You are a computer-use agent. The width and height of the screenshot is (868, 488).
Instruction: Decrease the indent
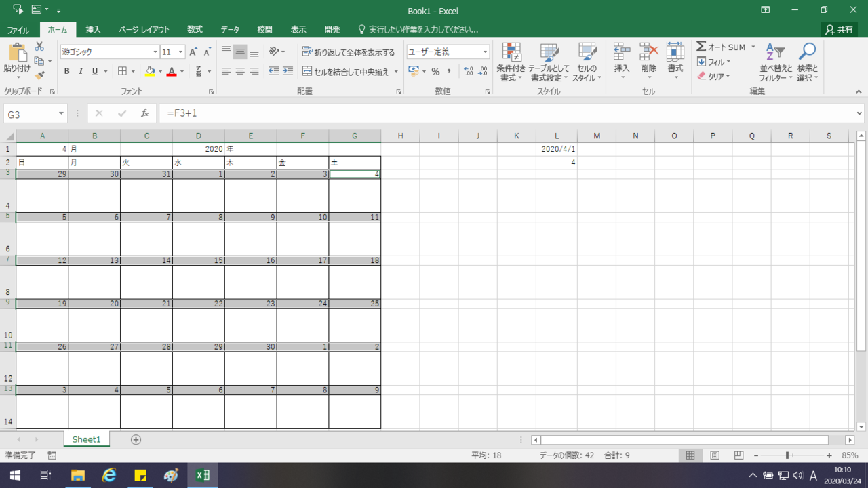pos(273,71)
